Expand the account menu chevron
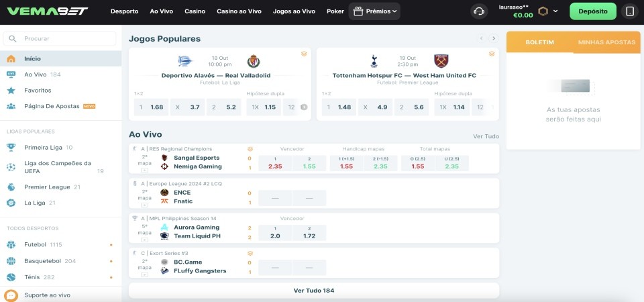The image size is (644, 302). coord(555,11)
